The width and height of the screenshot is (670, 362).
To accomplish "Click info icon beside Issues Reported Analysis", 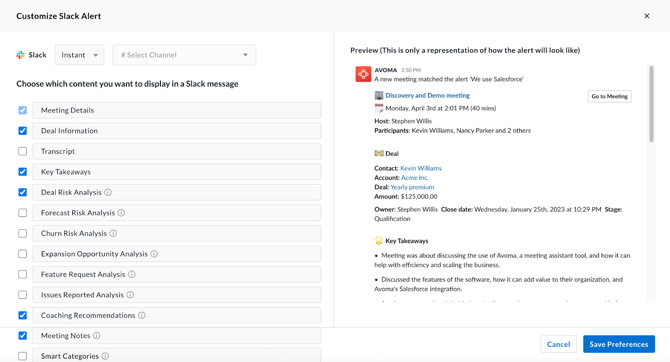I will coord(130,295).
